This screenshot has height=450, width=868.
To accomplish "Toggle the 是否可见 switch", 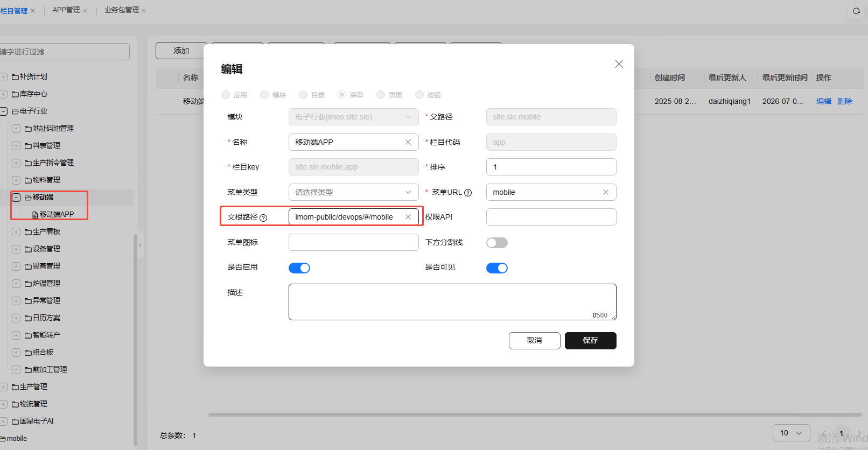I will [x=497, y=268].
